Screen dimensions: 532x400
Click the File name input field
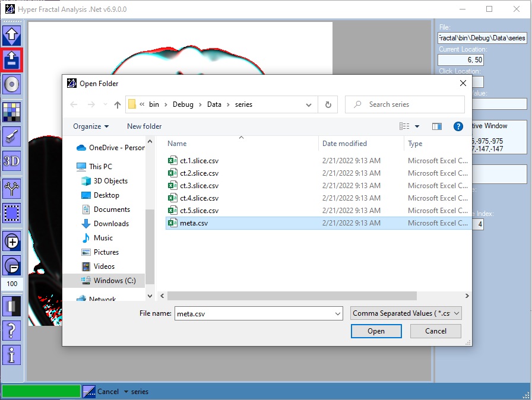point(255,313)
